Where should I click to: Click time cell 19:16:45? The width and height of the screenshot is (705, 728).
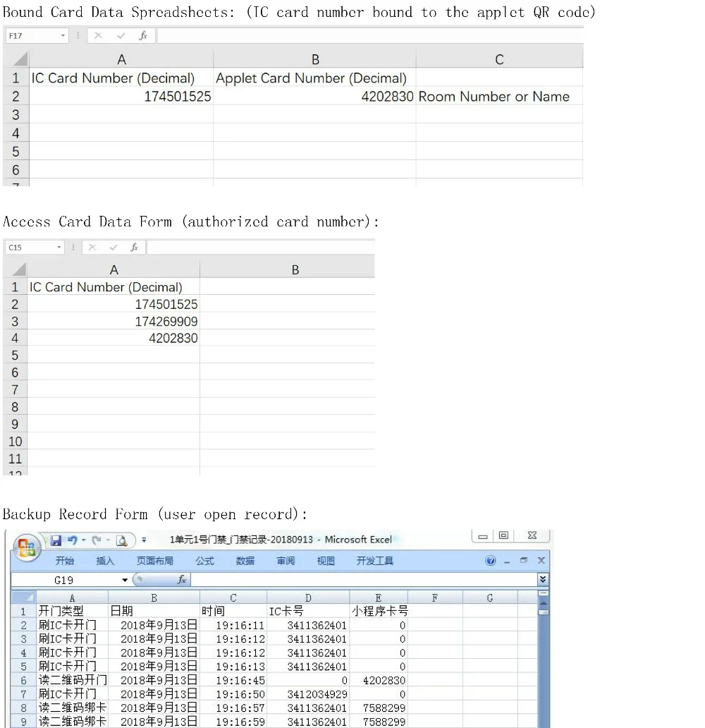point(233,680)
